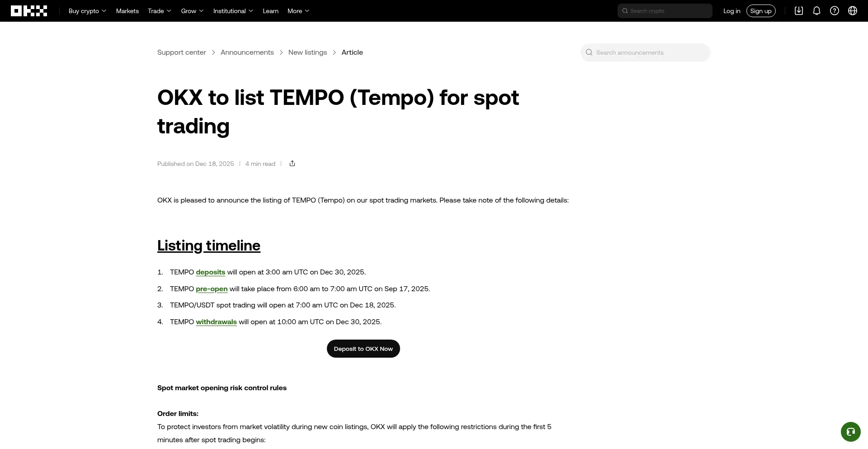Expand the Institutional dropdown
868x449 pixels.
(x=233, y=10)
